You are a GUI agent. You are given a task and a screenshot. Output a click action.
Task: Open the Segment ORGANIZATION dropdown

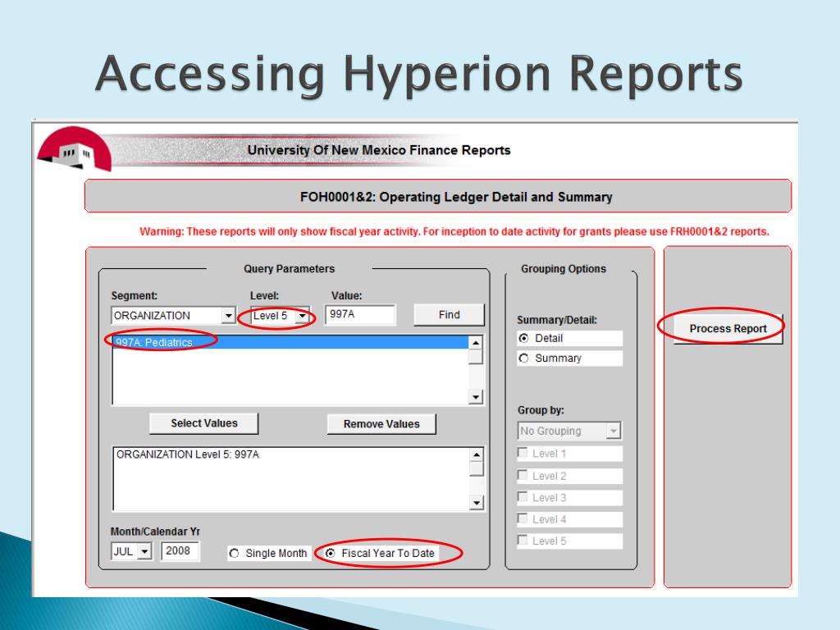coord(228,316)
